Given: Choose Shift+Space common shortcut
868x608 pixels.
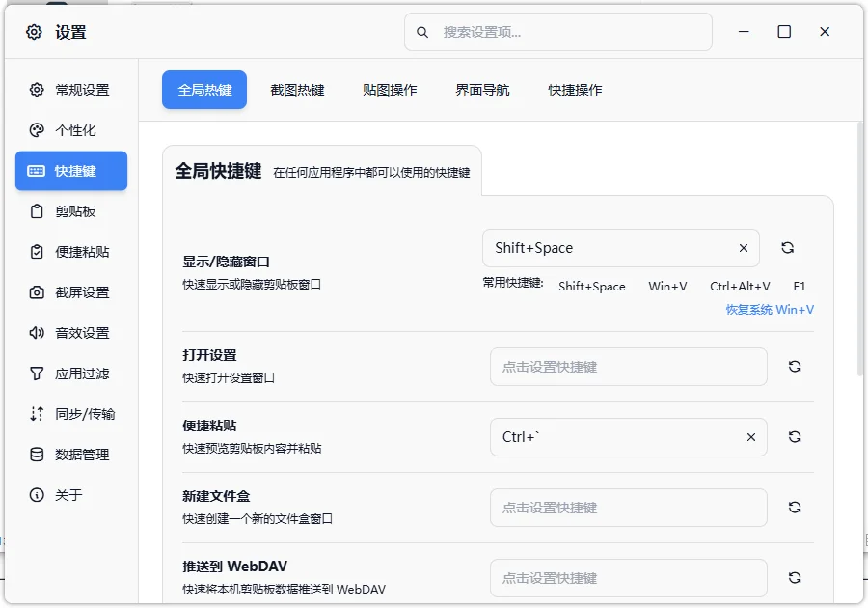Looking at the screenshot, I should pos(592,287).
